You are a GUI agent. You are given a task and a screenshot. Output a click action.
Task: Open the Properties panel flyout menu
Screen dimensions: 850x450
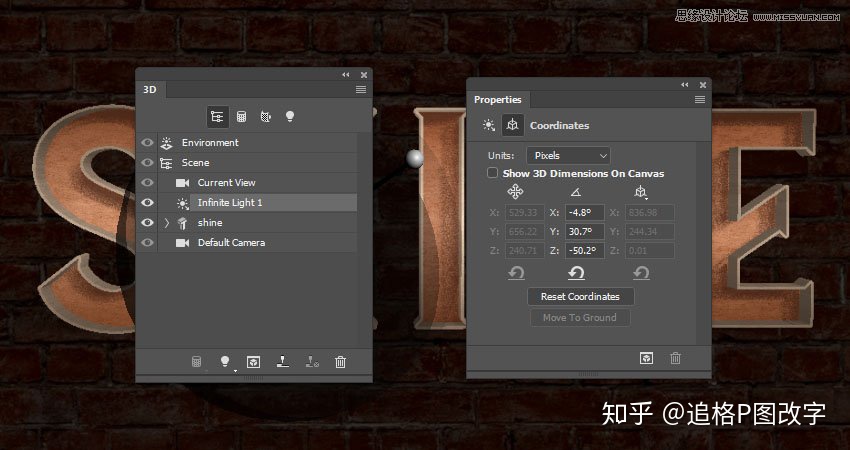point(700,100)
